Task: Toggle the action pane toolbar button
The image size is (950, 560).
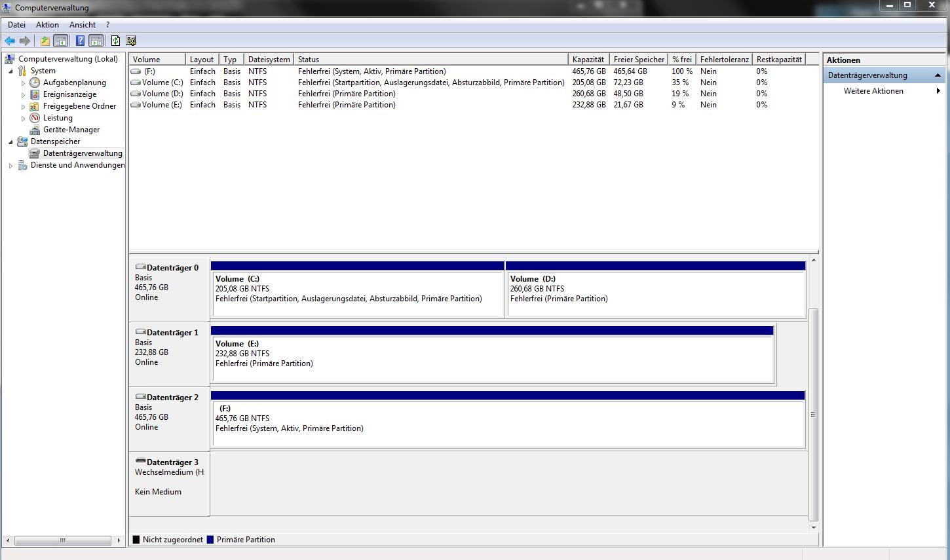Action: pyautogui.click(x=96, y=41)
